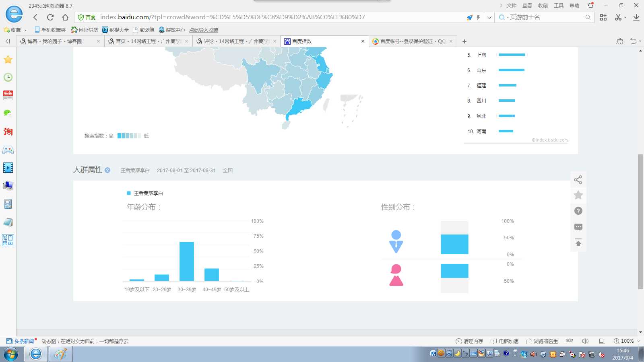
Task: Open the game controller sidebar icon
Action: coord(8,150)
